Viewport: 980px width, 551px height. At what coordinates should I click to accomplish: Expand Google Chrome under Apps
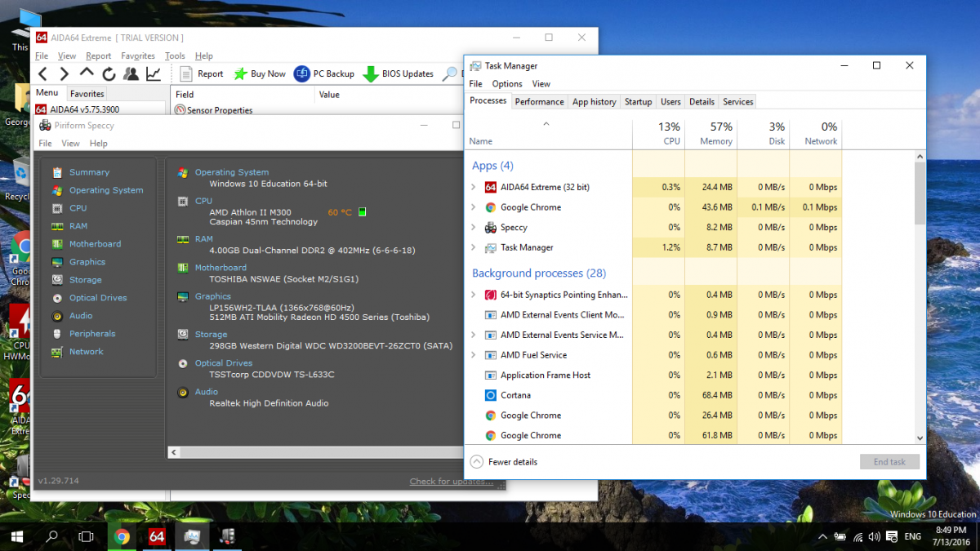pos(473,207)
